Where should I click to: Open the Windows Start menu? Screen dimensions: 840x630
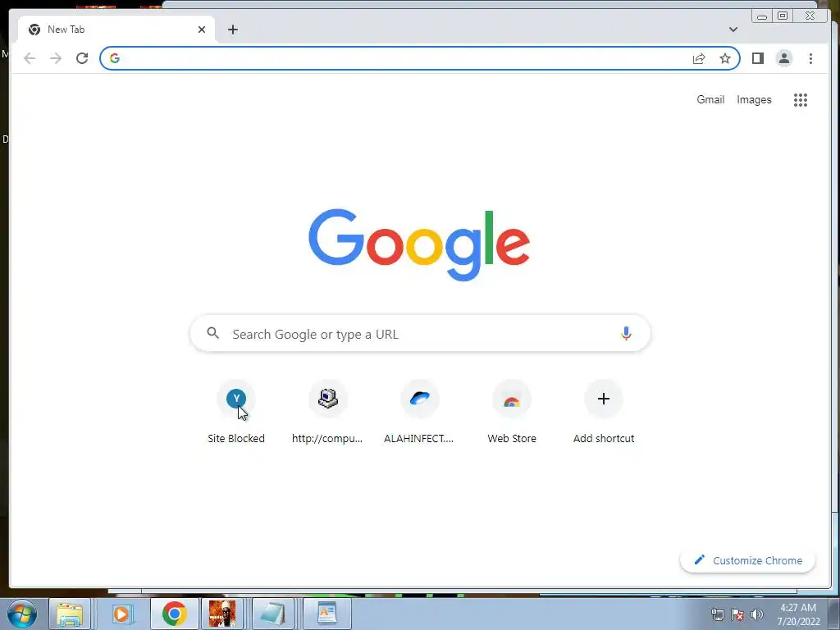tap(22, 614)
